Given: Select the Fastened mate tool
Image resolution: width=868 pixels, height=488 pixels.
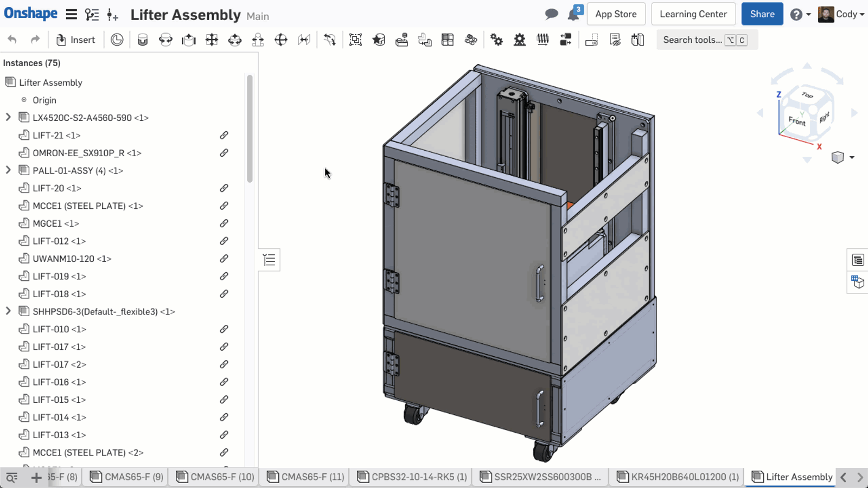Looking at the screenshot, I should (x=143, y=40).
